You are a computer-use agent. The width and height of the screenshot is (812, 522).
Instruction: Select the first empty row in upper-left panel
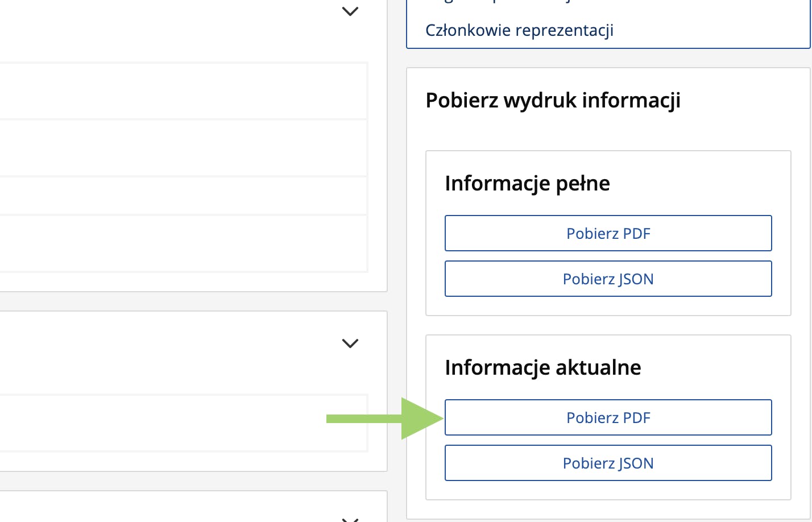click(182, 91)
